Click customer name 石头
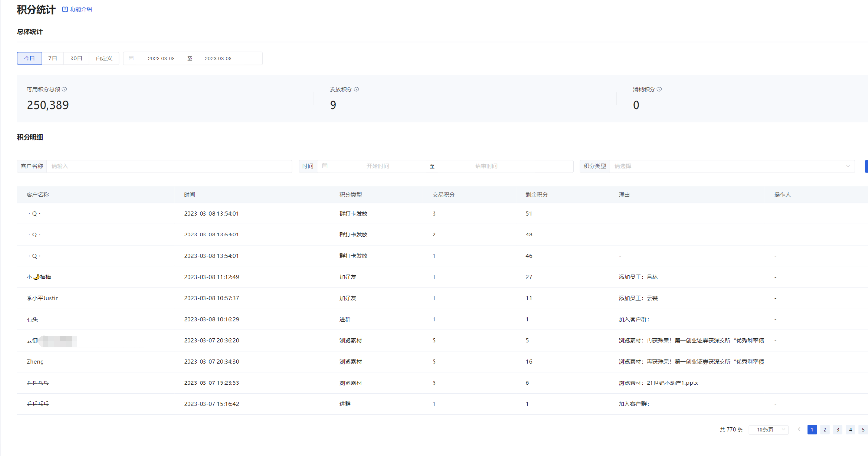Screen dimensions: 868x456 [32, 319]
